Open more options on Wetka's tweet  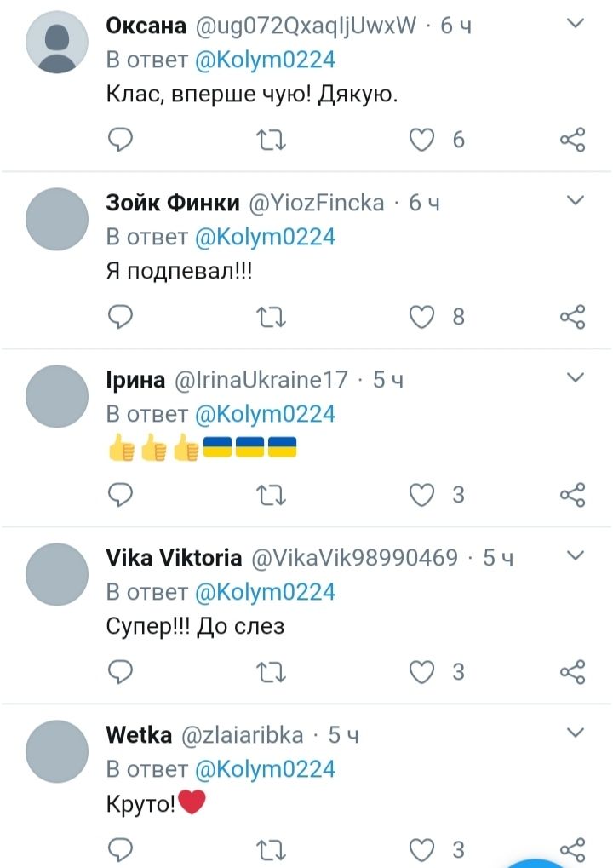point(576,733)
